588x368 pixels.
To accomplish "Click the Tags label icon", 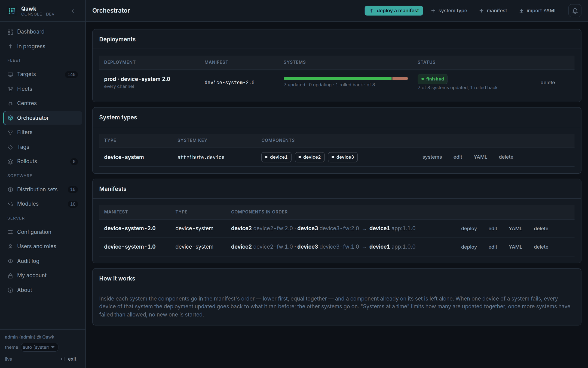I will 10,147.
